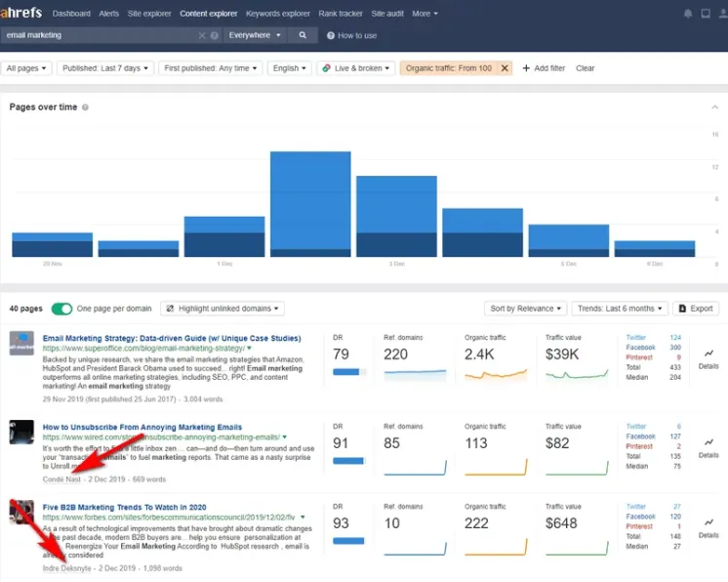Clear the search query with X icon
The image size is (728, 582).
point(202,35)
